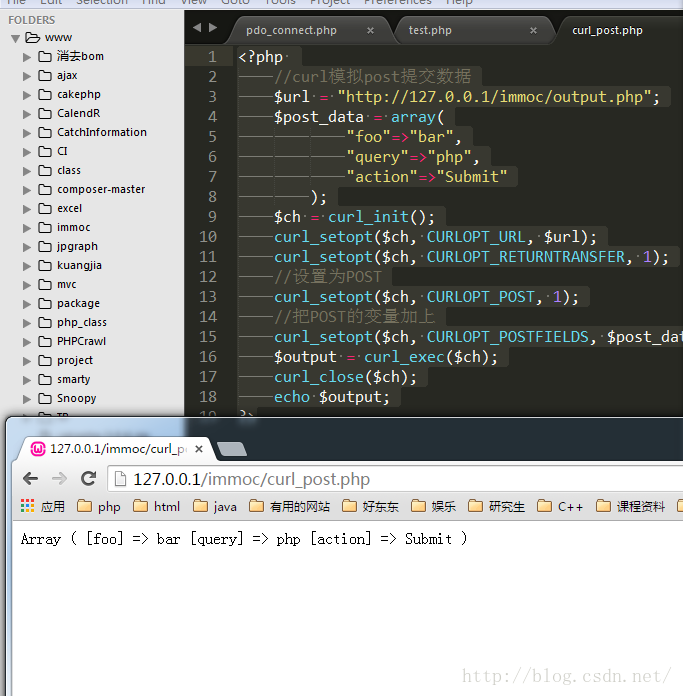
Task: Click the Array output text on page
Action: [244, 539]
